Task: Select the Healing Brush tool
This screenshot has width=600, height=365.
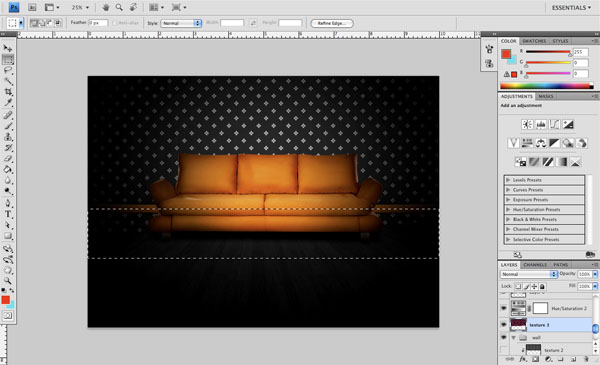Action: pos(8,115)
